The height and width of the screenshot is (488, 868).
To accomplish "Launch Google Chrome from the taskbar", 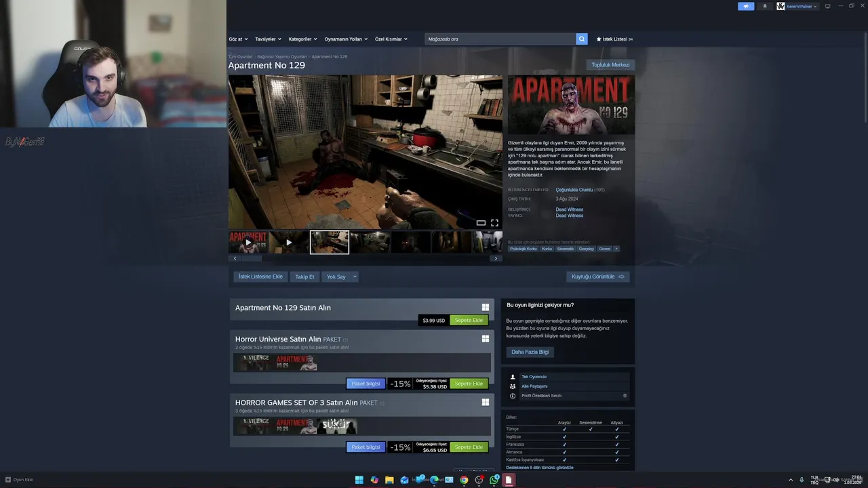I will (464, 480).
